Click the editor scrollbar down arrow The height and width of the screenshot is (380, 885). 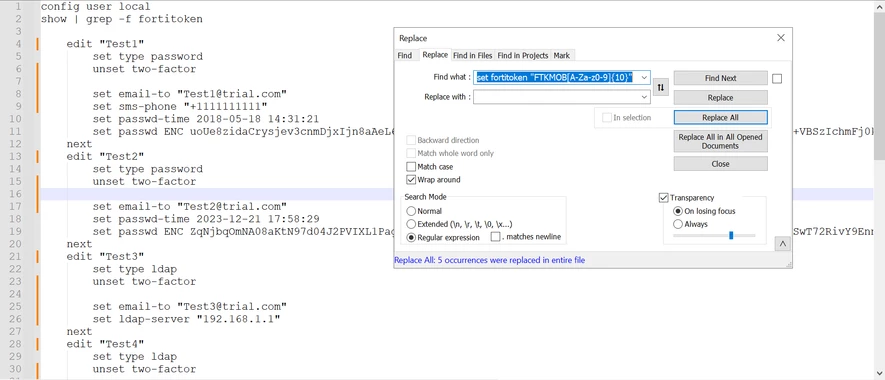tap(880, 373)
